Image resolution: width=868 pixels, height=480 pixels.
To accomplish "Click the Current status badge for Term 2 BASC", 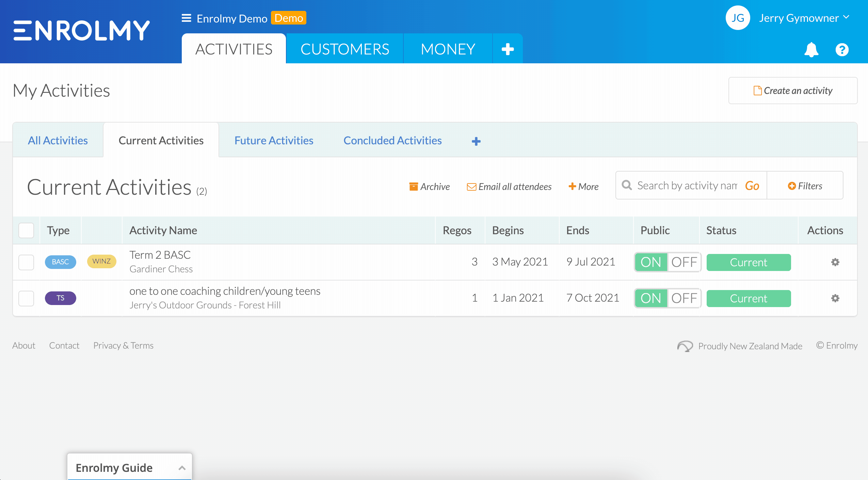I will point(749,262).
